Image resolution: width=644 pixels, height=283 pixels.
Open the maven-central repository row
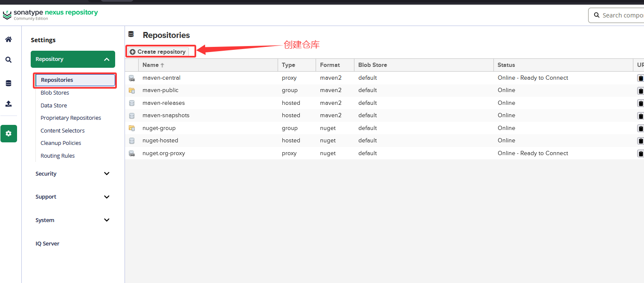coord(384,78)
